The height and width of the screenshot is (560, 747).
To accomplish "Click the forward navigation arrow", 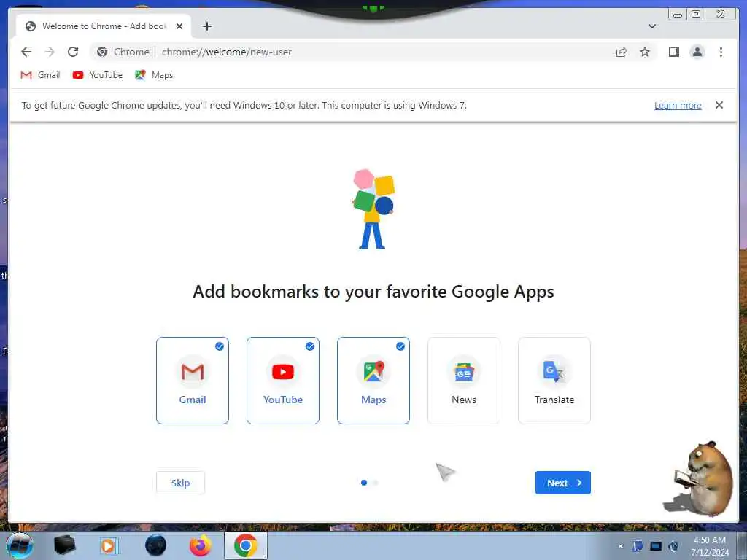I will coord(50,52).
